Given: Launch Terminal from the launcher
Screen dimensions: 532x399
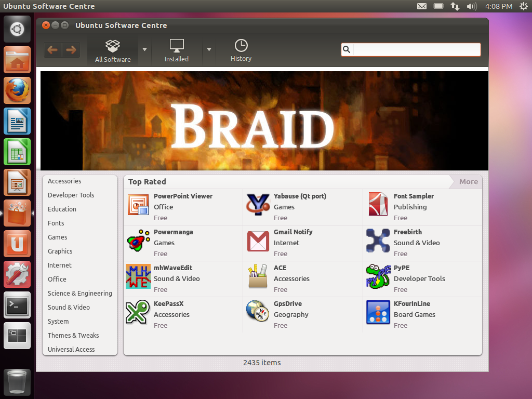Looking at the screenshot, I should pyautogui.click(x=17, y=305).
